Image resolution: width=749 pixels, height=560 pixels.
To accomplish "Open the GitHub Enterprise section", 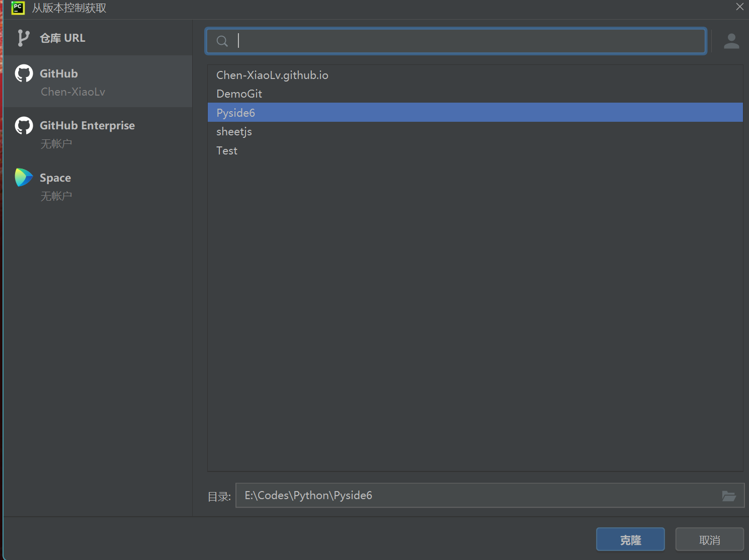I will [98, 133].
